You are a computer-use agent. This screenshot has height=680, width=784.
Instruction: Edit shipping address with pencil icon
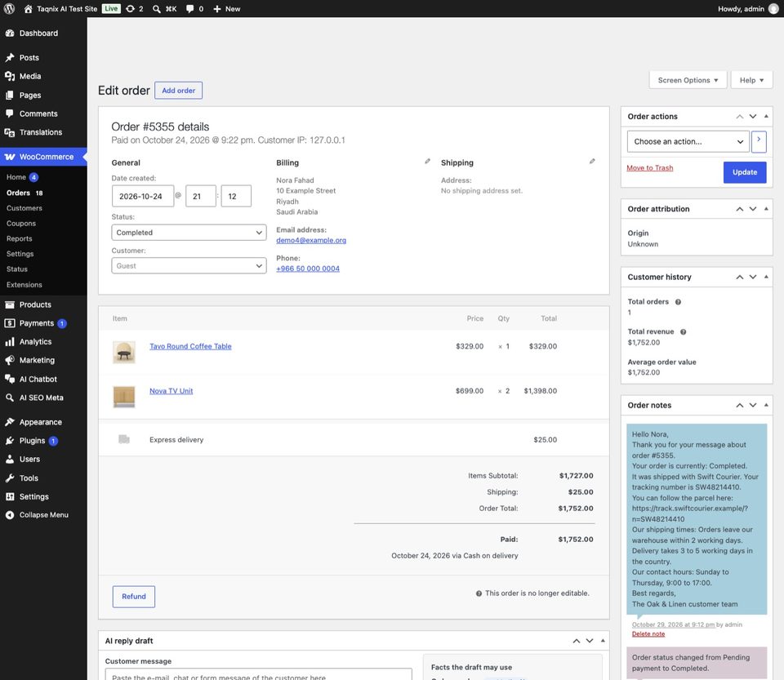592,162
